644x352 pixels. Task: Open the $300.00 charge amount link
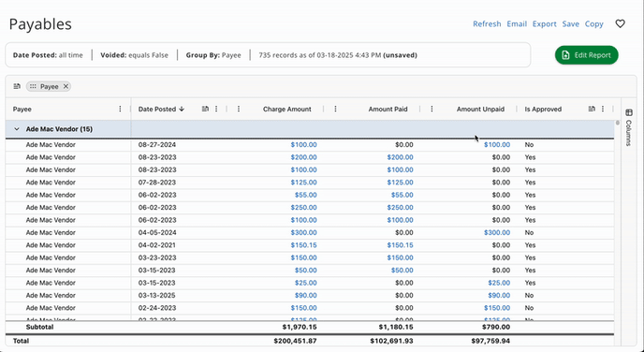point(304,232)
